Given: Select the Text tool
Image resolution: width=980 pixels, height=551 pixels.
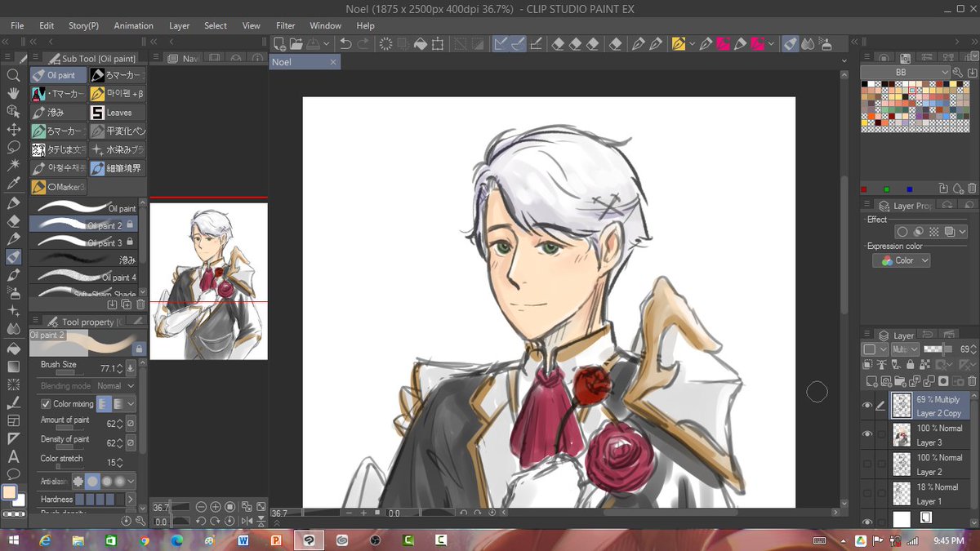Looking at the screenshot, I should (13, 456).
